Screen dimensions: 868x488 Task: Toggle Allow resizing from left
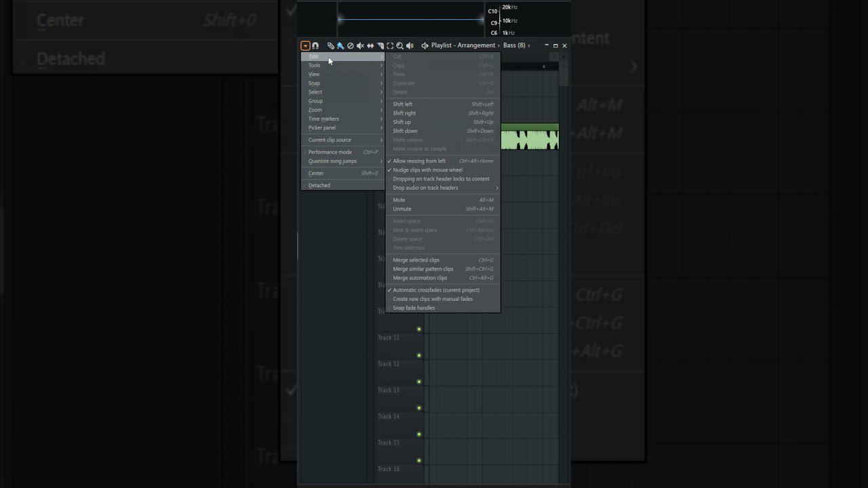(x=443, y=161)
